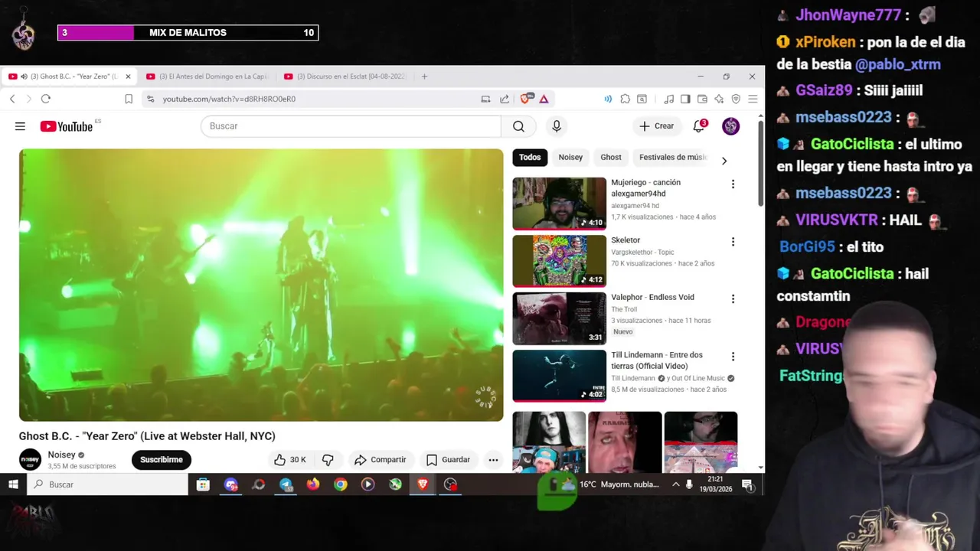Open Brave main menu

click(x=753, y=99)
